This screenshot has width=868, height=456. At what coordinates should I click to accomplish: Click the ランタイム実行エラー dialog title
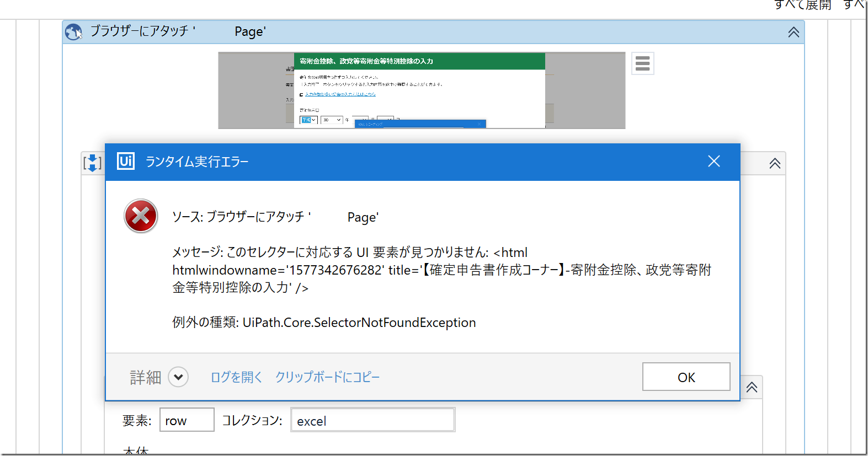[x=197, y=162]
